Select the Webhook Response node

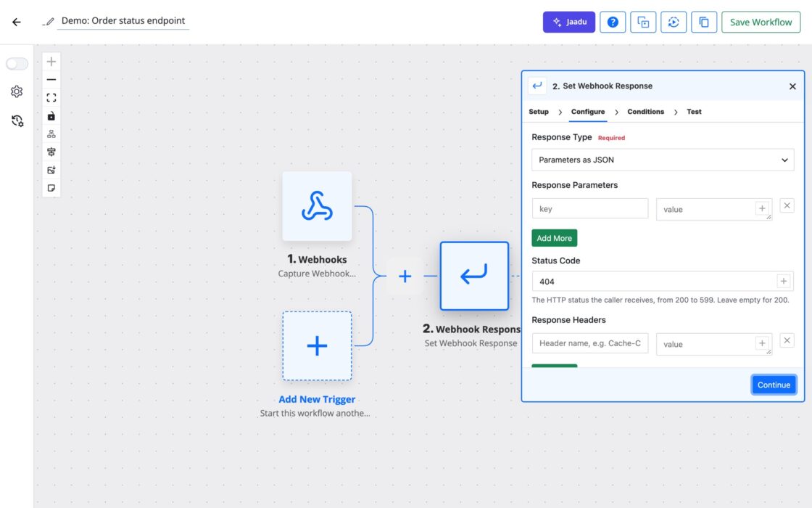tap(474, 276)
